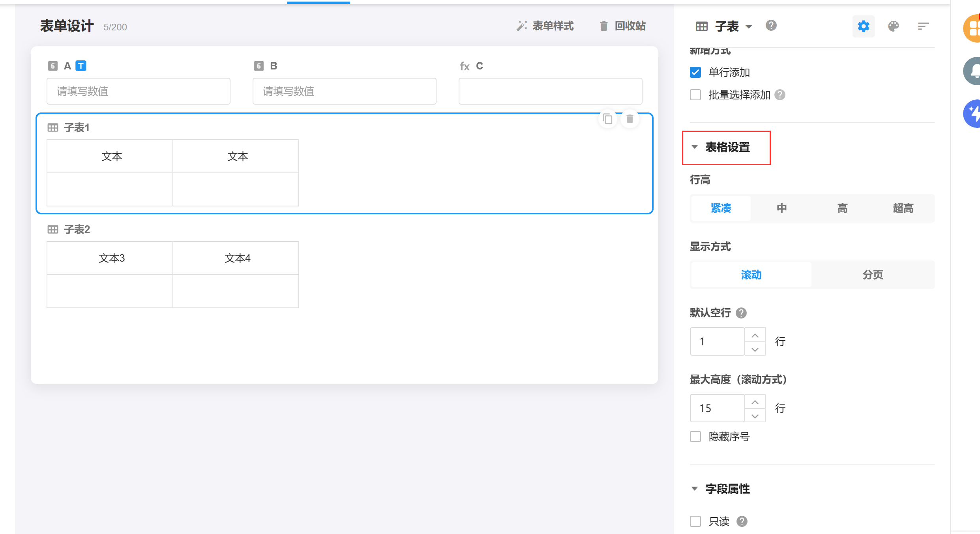This screenshot has height=534, width=980.
Task: Check the 隐藏序号 checkbox
Action: [695, 437]
